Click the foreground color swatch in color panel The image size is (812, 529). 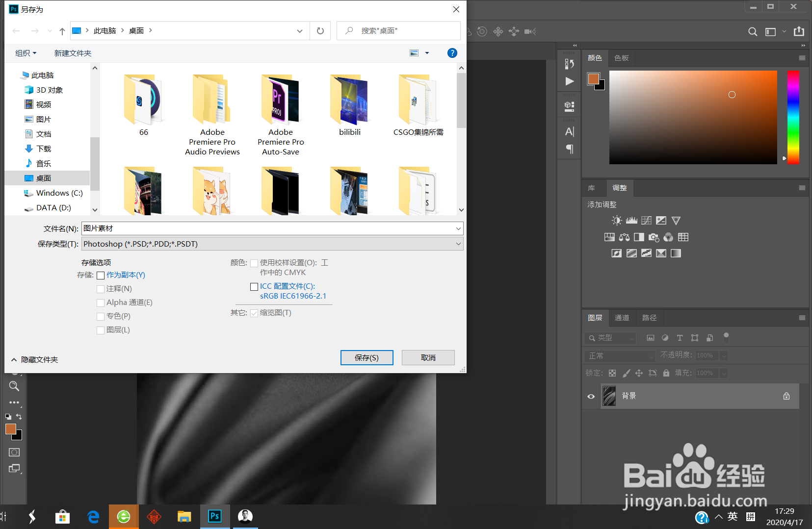point(593,78)
